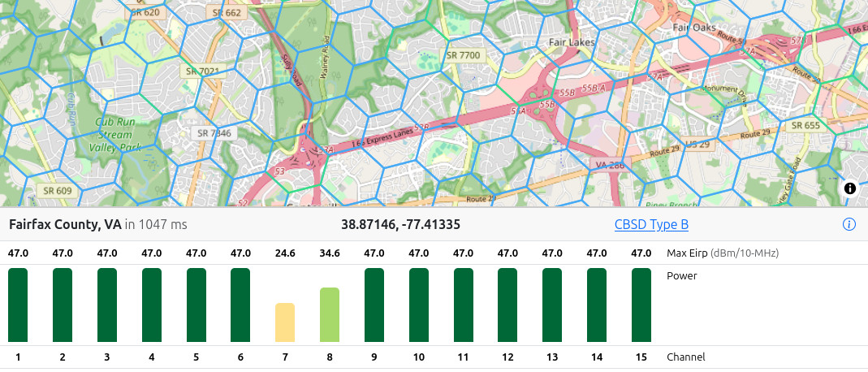Click the SR 7700 road shield on map
868x372 pixels.
(x=464, y=55)
